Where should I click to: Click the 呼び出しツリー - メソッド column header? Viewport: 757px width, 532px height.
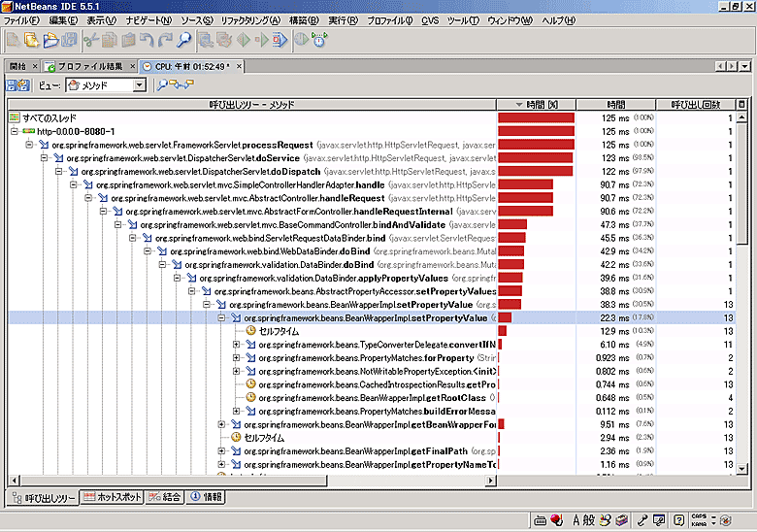click(x=252, y=104)
